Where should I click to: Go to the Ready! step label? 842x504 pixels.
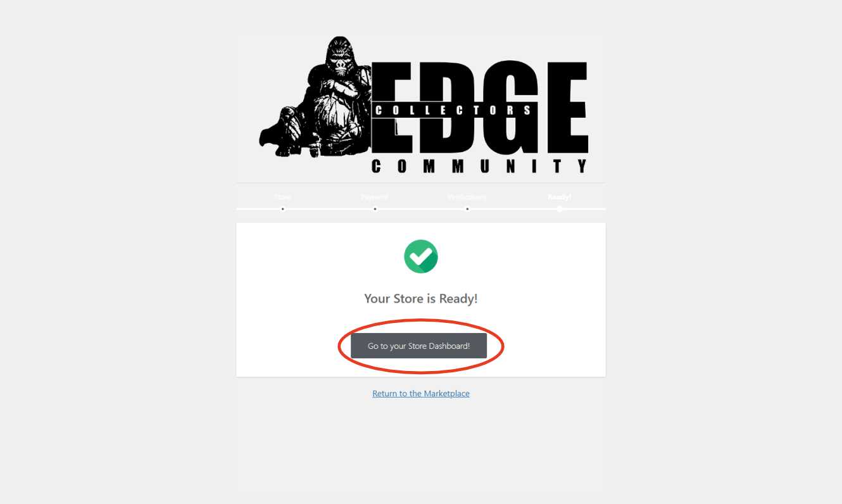[560, 197]
